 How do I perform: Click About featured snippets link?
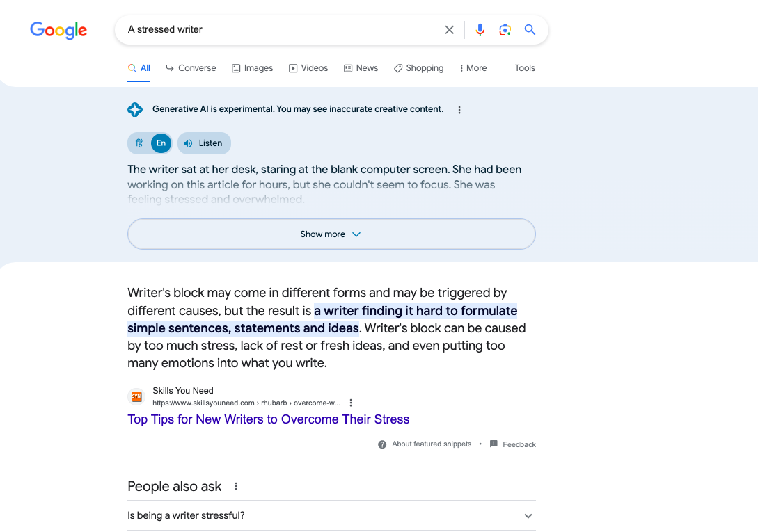coord(431,444)
